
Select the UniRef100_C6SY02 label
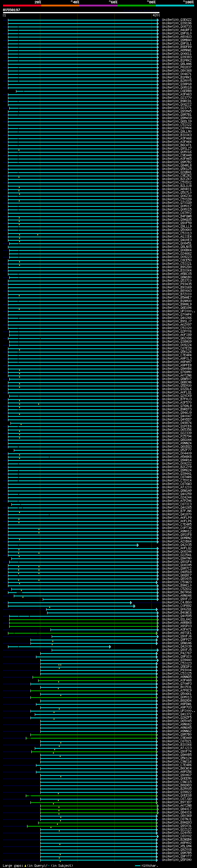coord(176,836)
